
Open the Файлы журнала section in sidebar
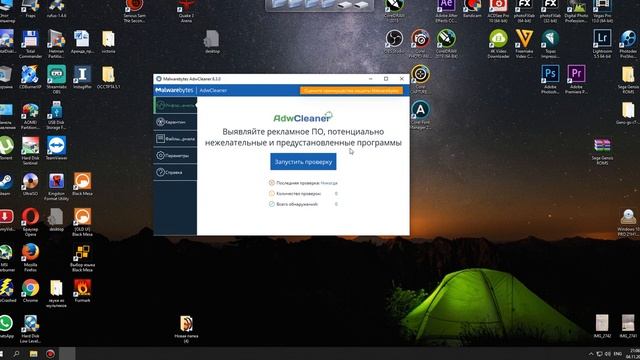pyautogui.click(x=175, y=139)
